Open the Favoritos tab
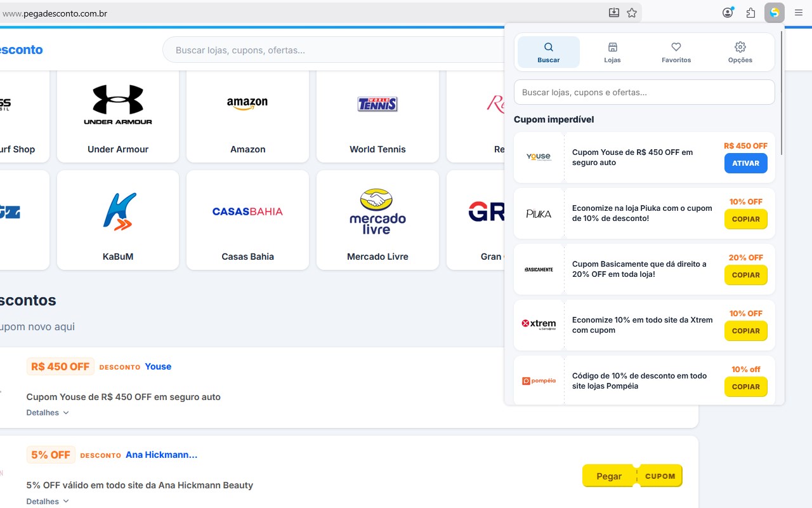812x508 pixels. coord(676,52)
